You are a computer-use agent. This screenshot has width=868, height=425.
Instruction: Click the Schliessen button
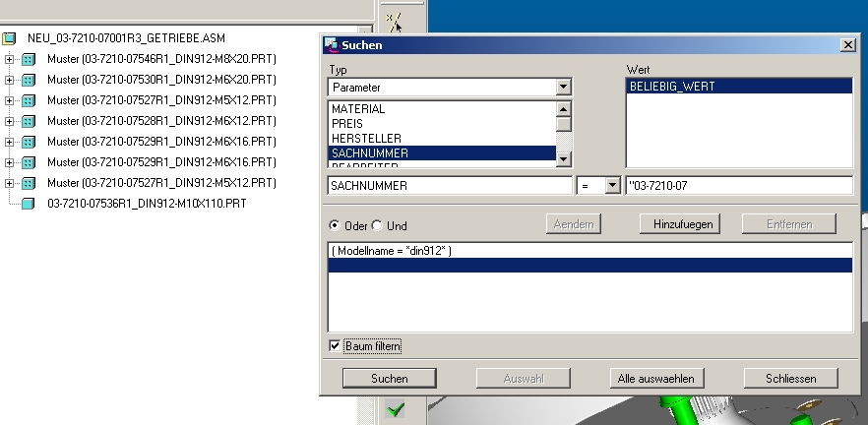790,379
